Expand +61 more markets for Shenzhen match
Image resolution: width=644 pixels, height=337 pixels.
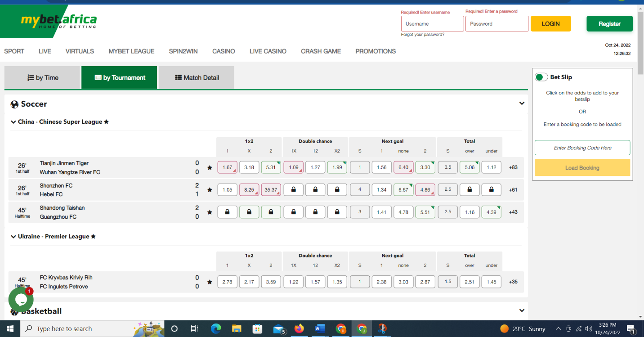click(x=513, y=190)
